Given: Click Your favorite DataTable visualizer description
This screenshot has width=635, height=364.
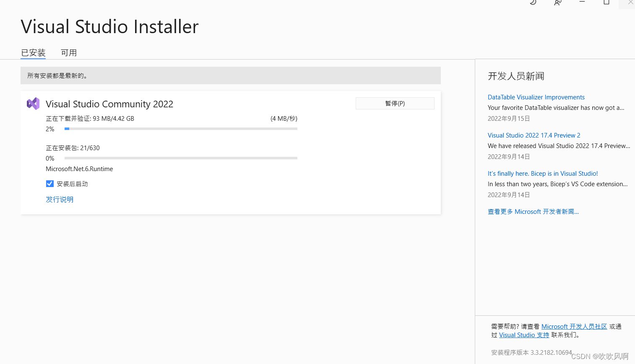Looking at the screenshot, I should (x=556, y=108).
